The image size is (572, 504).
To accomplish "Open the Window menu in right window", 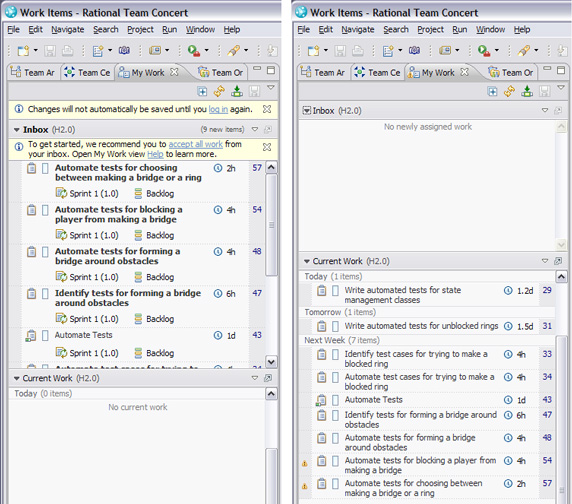I will pyautogui.click(x=490, y=30).
